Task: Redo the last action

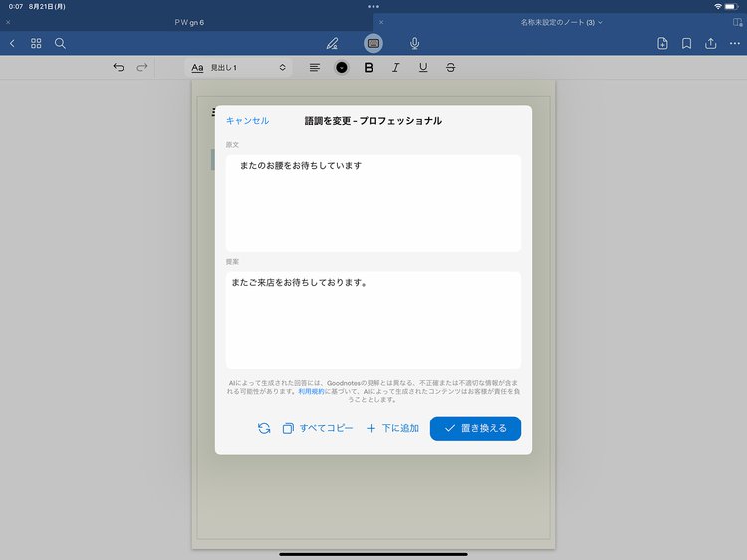Action: (142, 67)
